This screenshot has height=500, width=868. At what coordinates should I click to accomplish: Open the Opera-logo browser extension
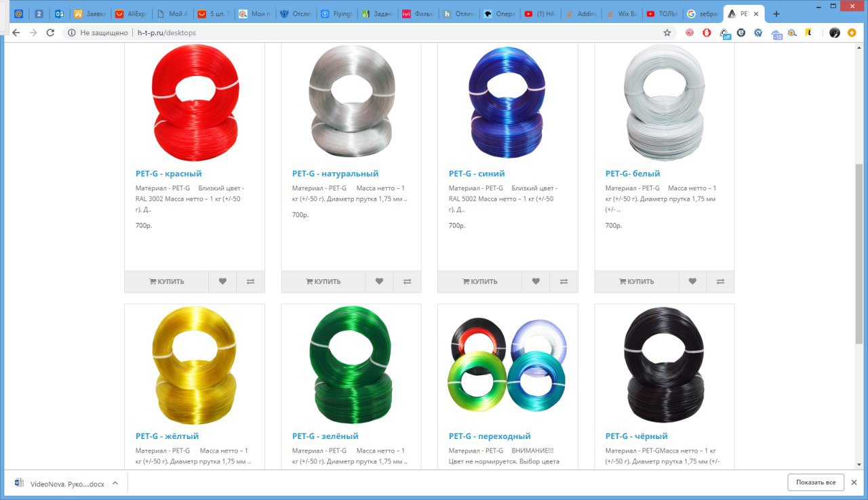pos(707,33)
